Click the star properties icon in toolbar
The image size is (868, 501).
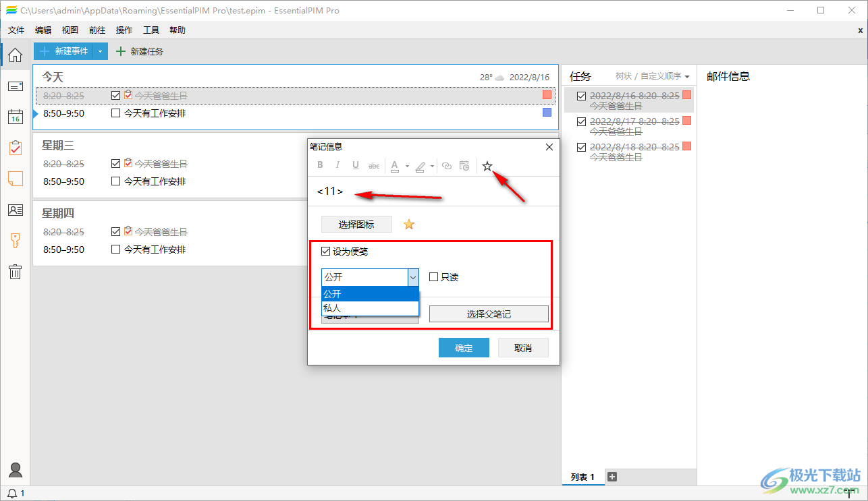click(487, 165)
